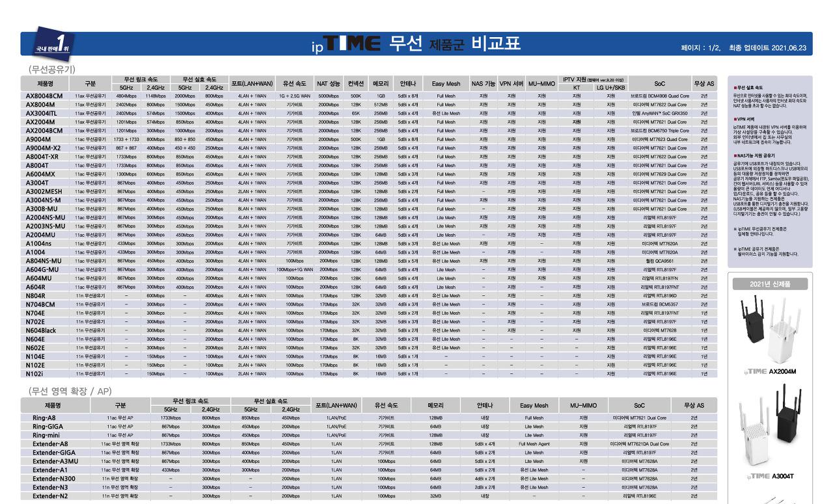
Task: Click the ipTIME 무선 제품군 비교표 title
Action: pos(416,44)
